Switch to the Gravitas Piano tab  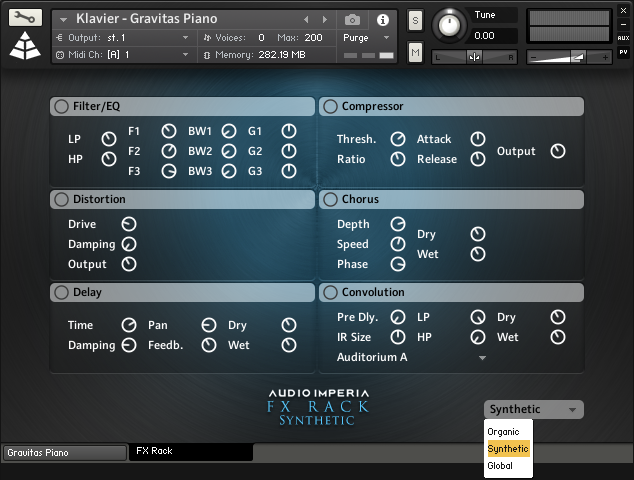65,453
